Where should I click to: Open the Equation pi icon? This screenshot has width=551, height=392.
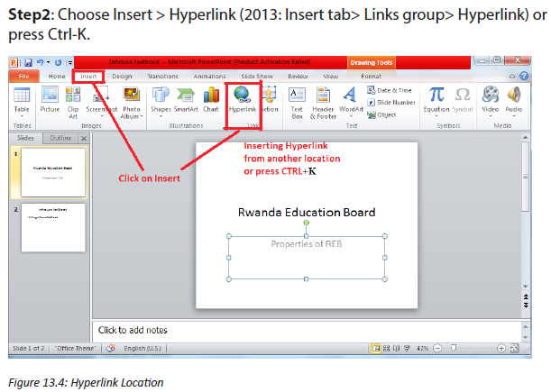436,95
